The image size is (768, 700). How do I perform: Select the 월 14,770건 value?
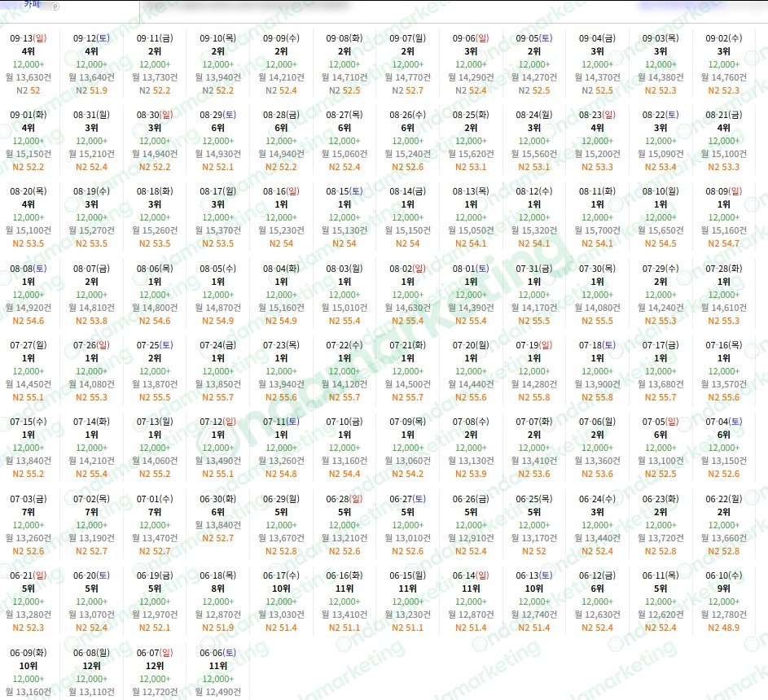tap(407, 77)
